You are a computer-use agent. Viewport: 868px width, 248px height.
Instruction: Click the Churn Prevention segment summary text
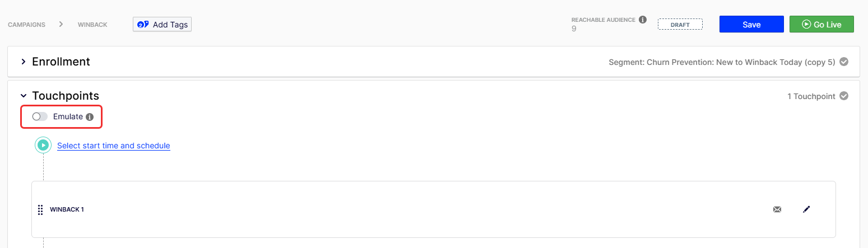(722, 62)
